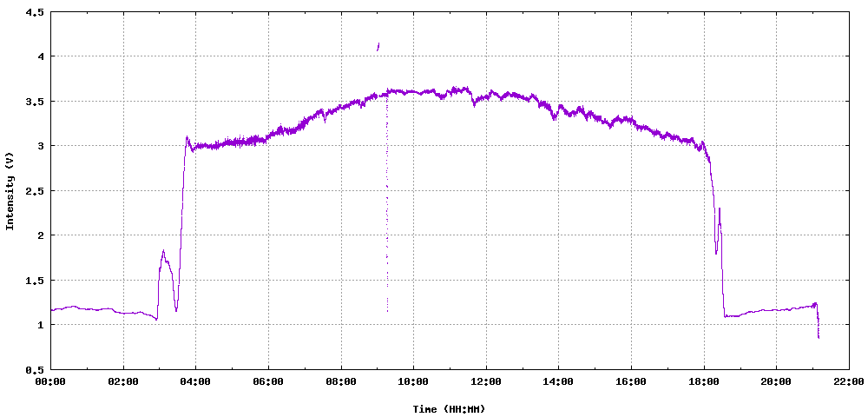
Task: Click the '3' intensity axis label
Action: point(41,146)
